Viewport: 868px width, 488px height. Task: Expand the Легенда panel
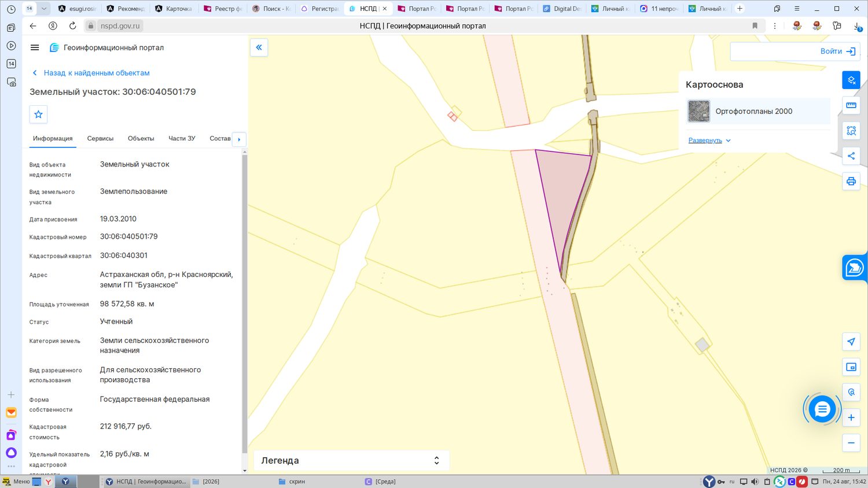click(351, 460)
